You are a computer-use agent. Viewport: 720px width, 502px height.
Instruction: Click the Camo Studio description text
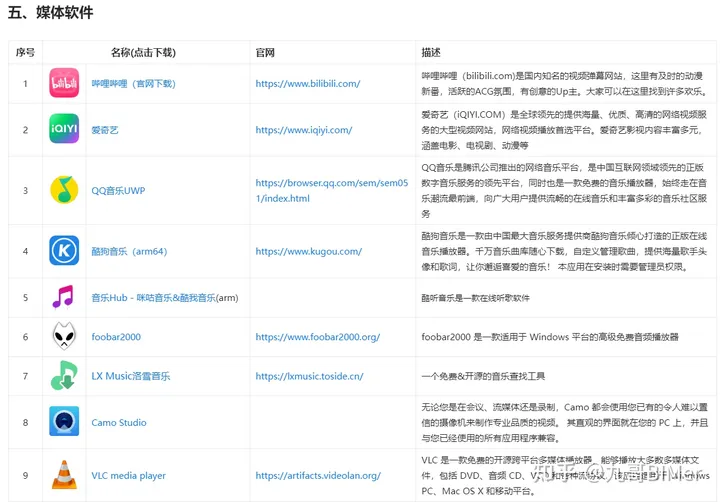tap(564, 423)
